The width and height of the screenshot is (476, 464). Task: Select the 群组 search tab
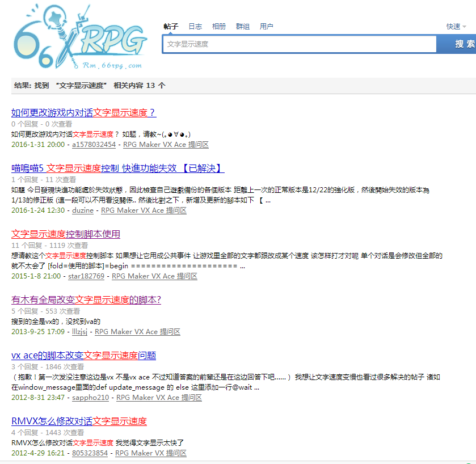pyautogui.click(x=243, y=27)
